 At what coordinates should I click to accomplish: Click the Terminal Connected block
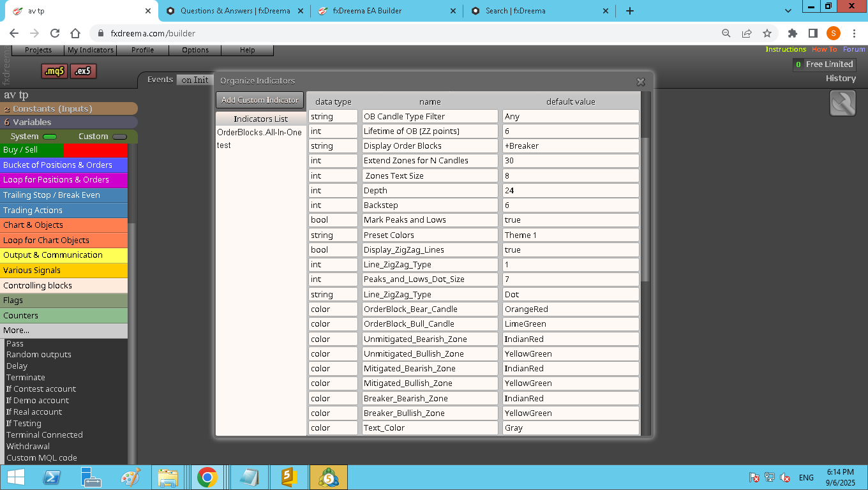coord(45,434)
